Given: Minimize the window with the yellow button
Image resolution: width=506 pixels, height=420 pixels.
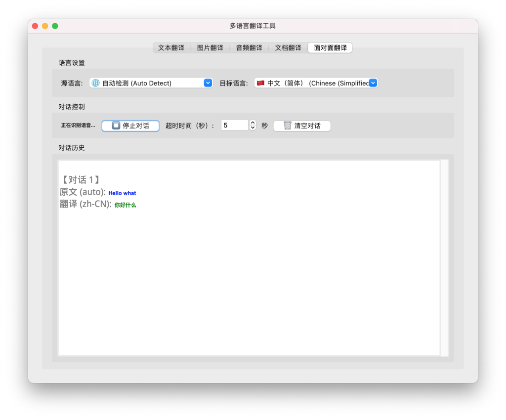Looking at the screenshot, I should [x=45, y=26].
